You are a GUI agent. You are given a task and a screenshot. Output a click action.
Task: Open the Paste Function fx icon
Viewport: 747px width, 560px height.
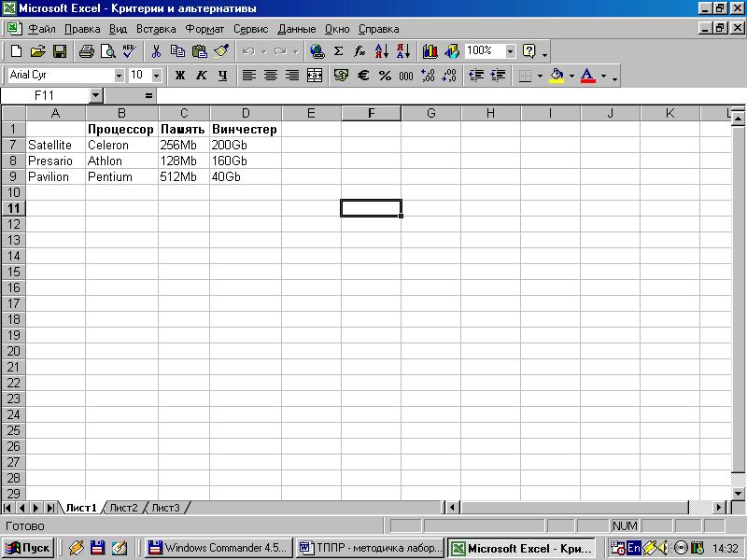click(359, 51)
